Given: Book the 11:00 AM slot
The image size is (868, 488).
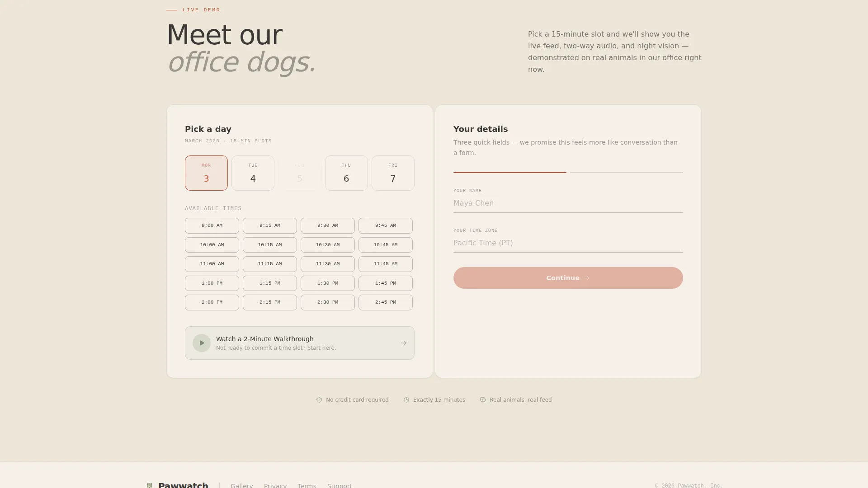Looking at the screenshot, I should [x=212, y=264].
